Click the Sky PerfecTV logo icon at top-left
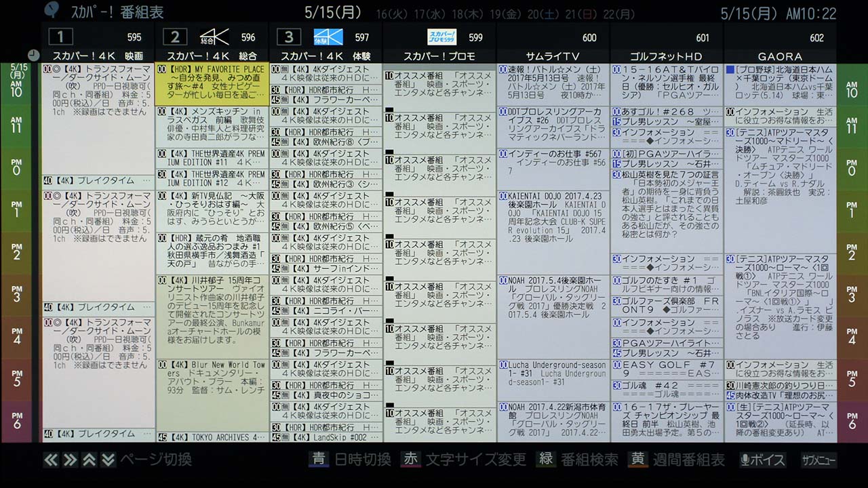This screenshot has height=488, width=868. (52, 10)
